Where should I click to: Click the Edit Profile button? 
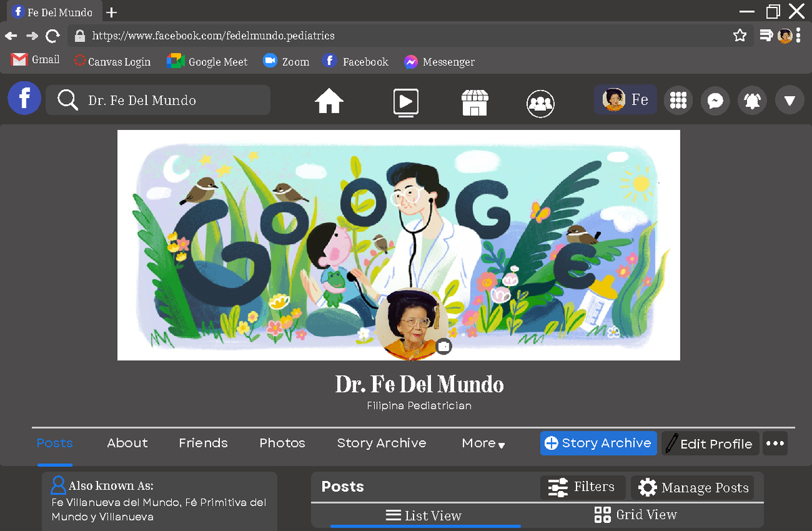pyautogui.click(x=710, y=444)
